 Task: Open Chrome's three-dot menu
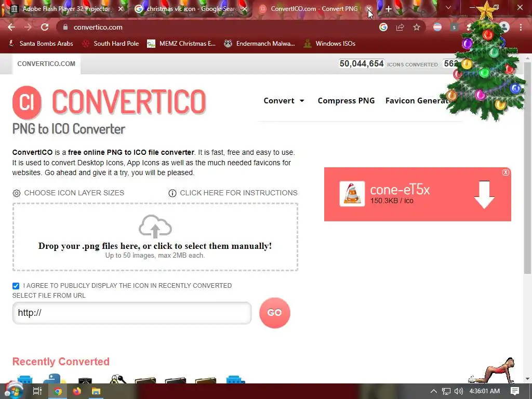point(521,27)
